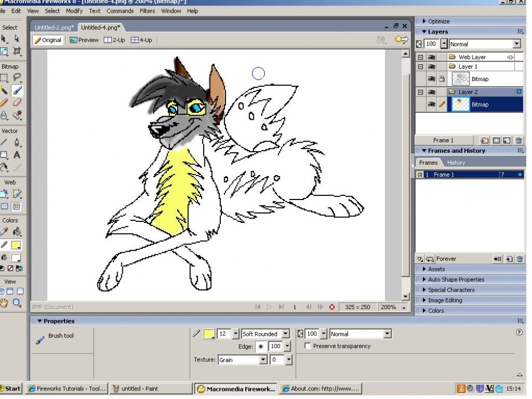The width and height of the screenshot is (532, 399).
Task: Select the Magic Wand tool
Action: (4, 90)
